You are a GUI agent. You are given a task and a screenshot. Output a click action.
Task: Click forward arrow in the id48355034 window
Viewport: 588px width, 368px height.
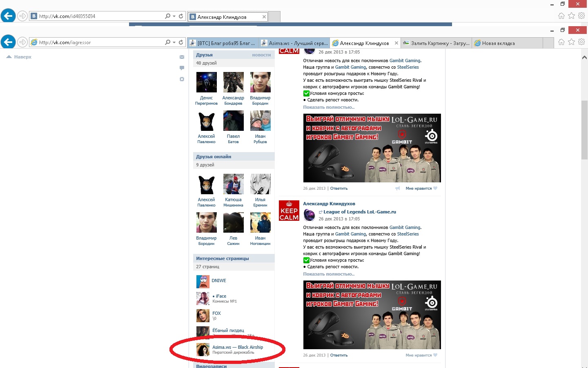click(22, 16)
